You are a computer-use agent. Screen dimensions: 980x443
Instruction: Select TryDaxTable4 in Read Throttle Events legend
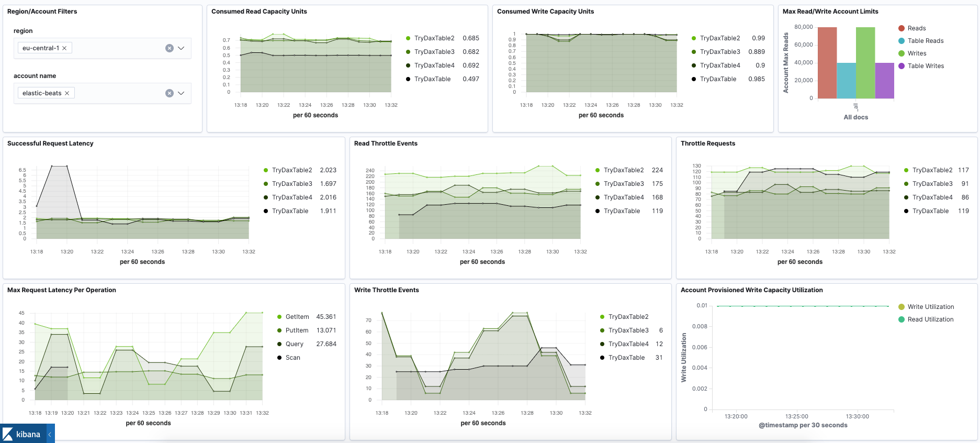coord(623,197)
